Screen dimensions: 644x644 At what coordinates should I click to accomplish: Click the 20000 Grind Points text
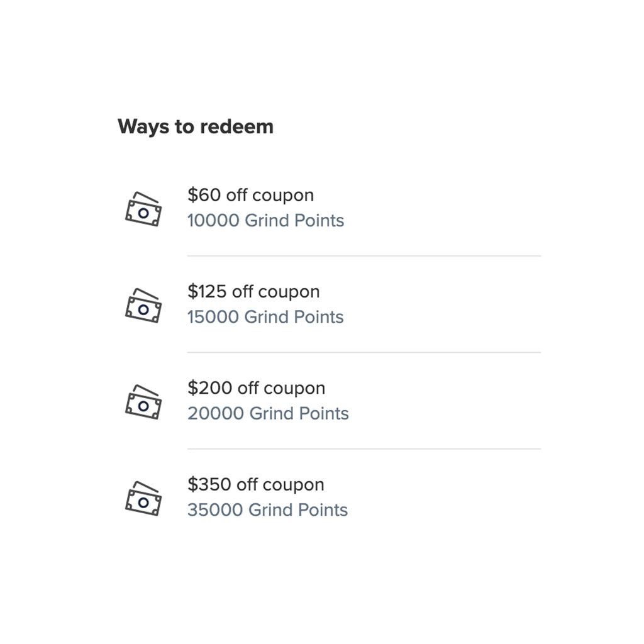coord(268,414)
